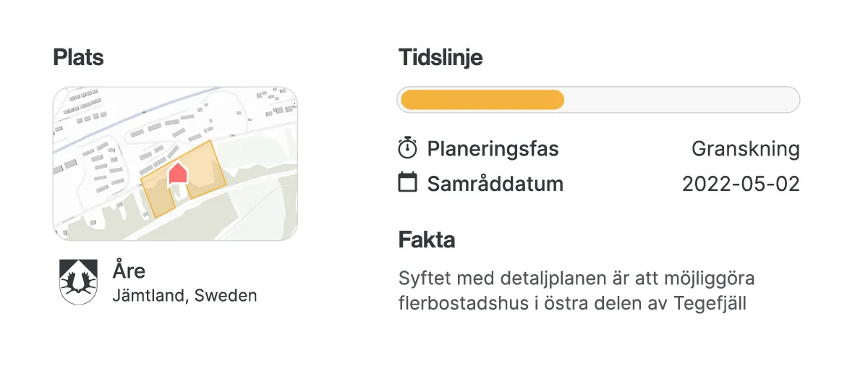Open the Åre municipality name

click(129, 271)
